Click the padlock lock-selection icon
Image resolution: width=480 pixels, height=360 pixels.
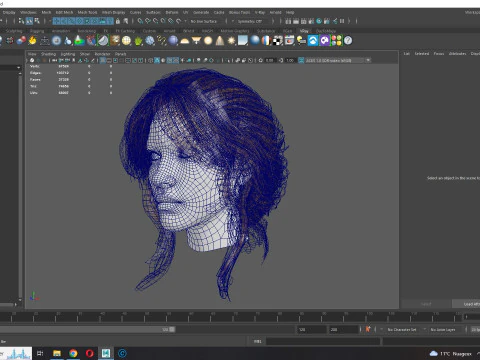click(x=118, y=21)
